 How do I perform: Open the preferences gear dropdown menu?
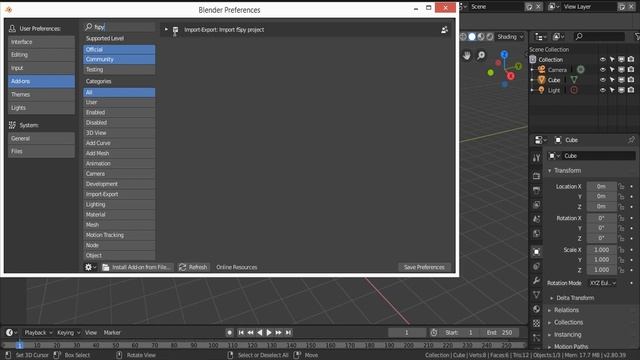coord(90,267)
